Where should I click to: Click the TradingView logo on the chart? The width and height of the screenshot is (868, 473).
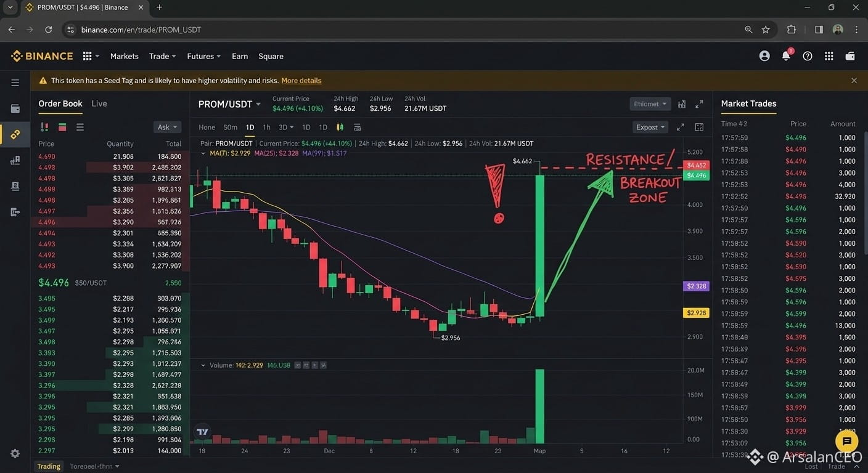202,432
